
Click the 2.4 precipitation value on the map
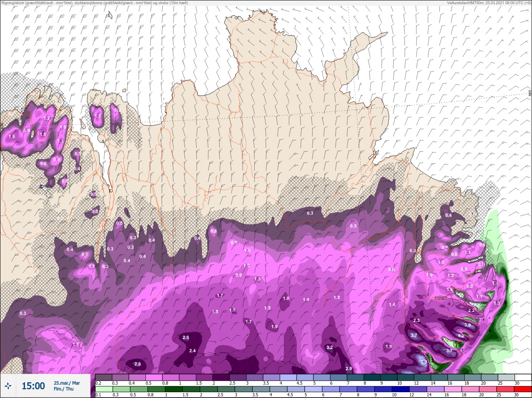pyautogui.click(x=192, y=351)
